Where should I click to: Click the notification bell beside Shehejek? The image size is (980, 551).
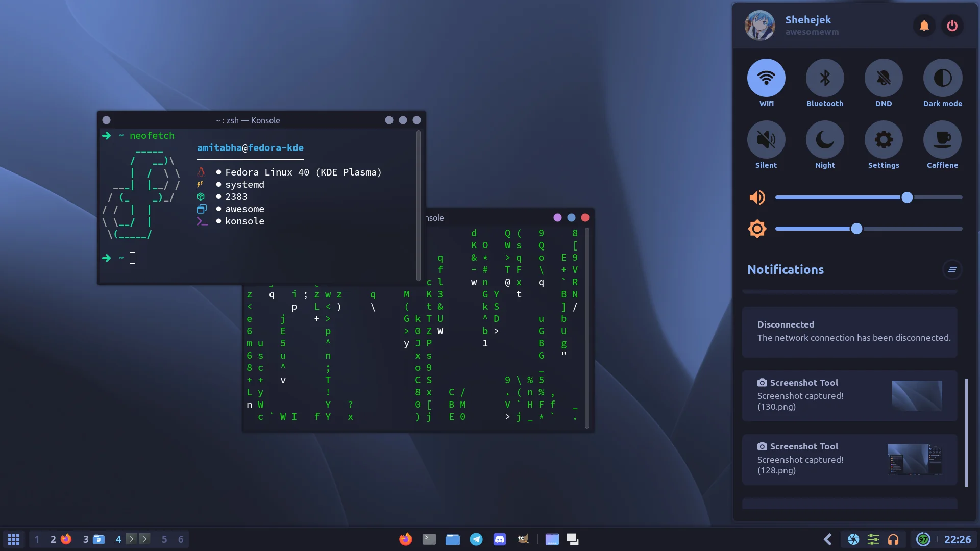pyautogui.click(x=924, y=26)
